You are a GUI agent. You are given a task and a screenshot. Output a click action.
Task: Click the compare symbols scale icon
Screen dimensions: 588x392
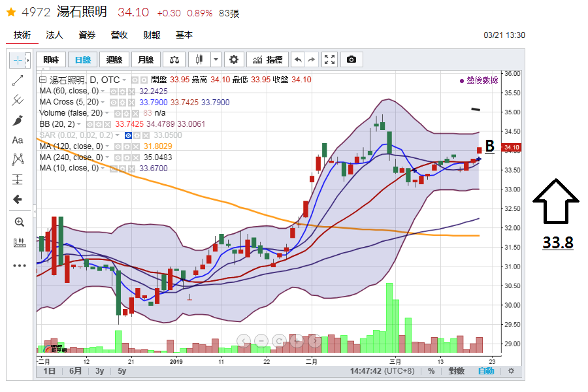click(174, 59)
